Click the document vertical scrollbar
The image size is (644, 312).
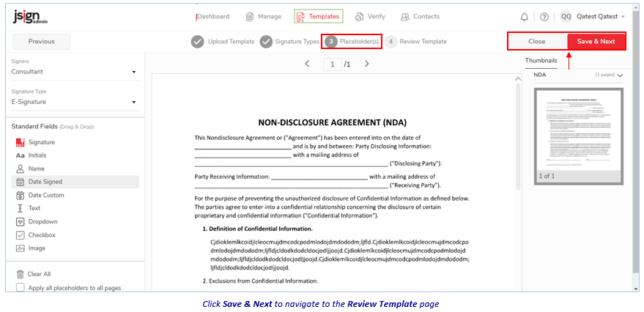click(517, 136)
